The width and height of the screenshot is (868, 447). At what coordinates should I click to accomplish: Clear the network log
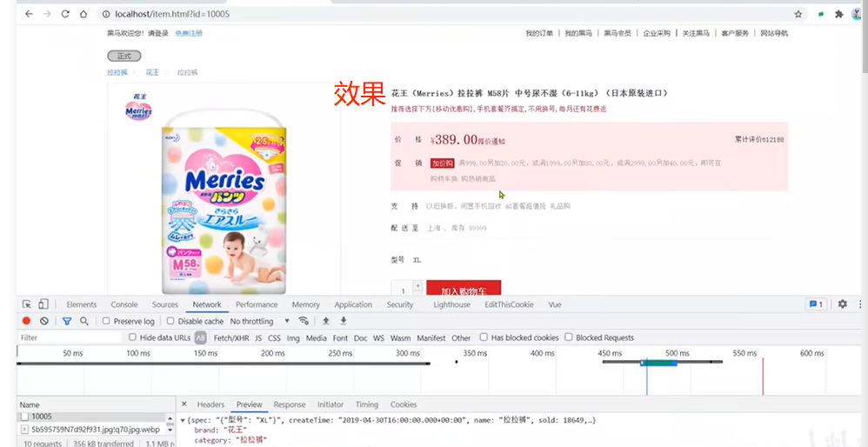click(x=44, y=321)
